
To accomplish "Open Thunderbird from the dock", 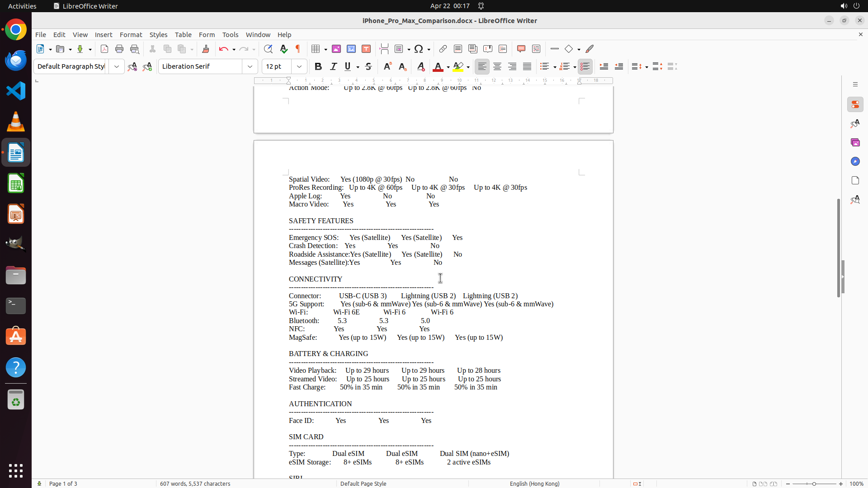I will point(16,61).
